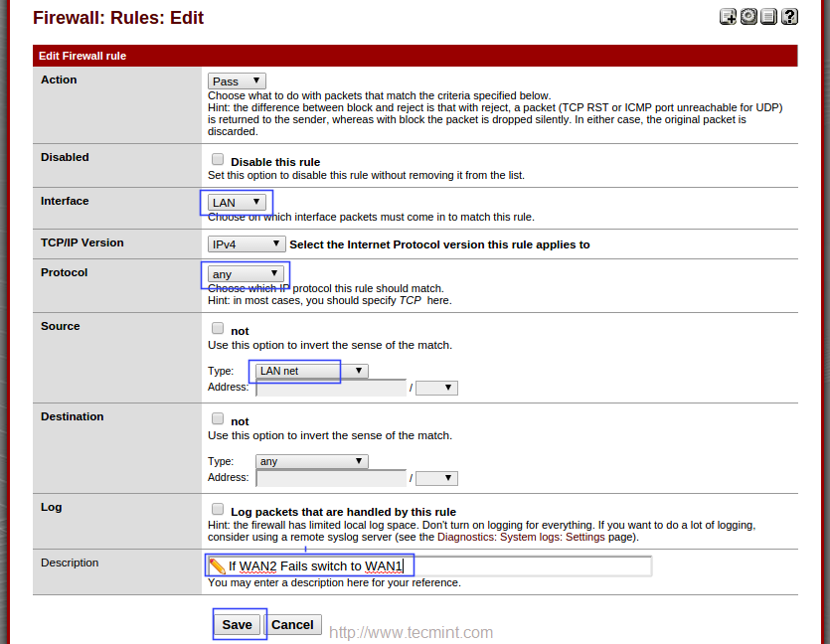Viewport: 830px width, 644px height.
Task: Open Source Type dropdown showing LAN net
Action: pyautogui.click(x=312, y=371)
